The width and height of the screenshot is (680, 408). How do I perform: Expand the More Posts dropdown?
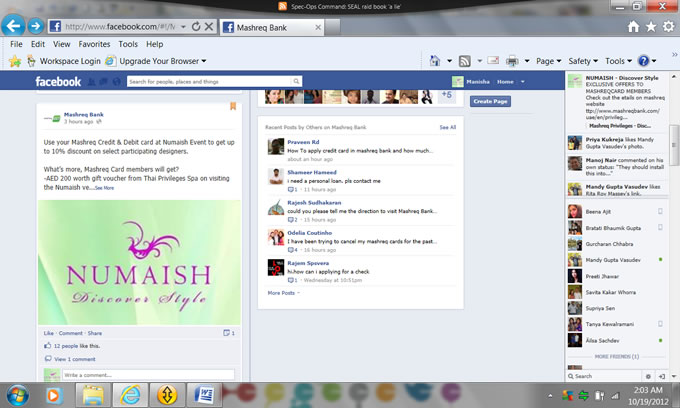tap(284, 293)
